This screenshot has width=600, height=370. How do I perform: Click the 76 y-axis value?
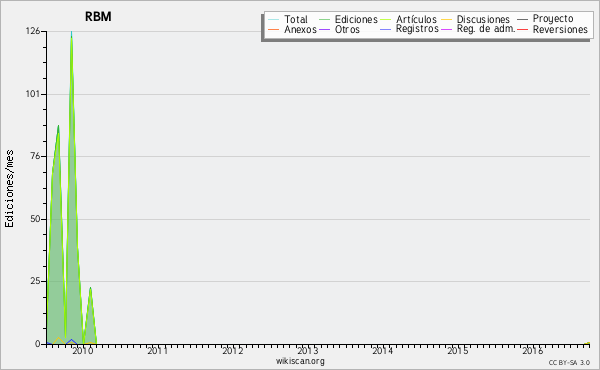[35, 156]
